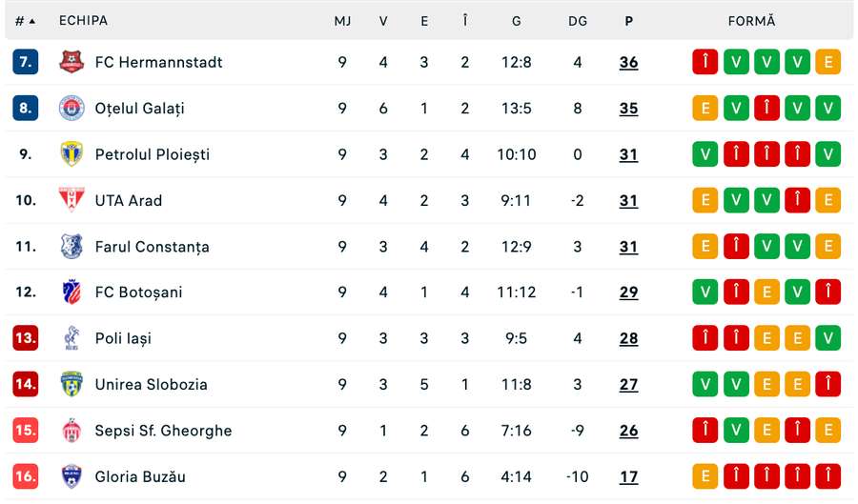Viewport: 858px width, 504px height.
Task: Select the FORMĂ column header
Action: coord(751,21)
